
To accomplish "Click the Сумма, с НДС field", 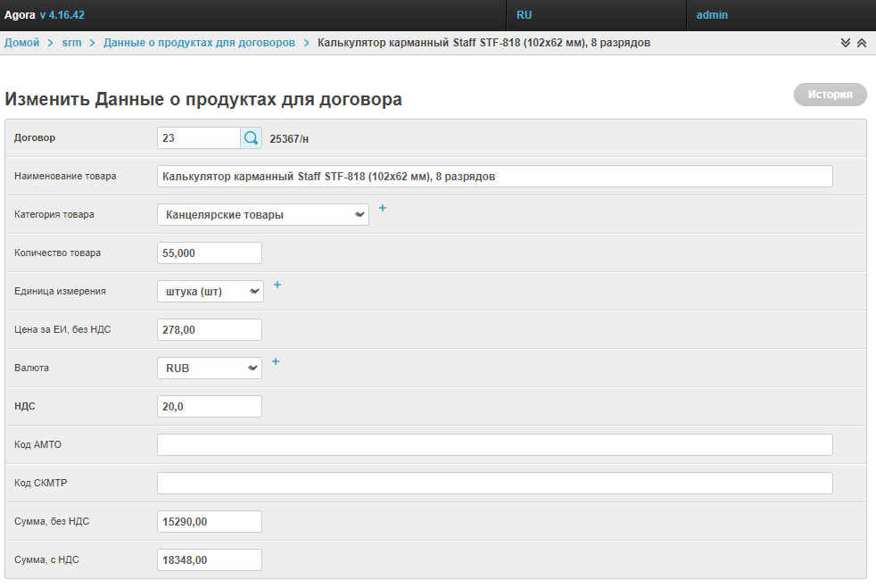I will coord(209,560).
